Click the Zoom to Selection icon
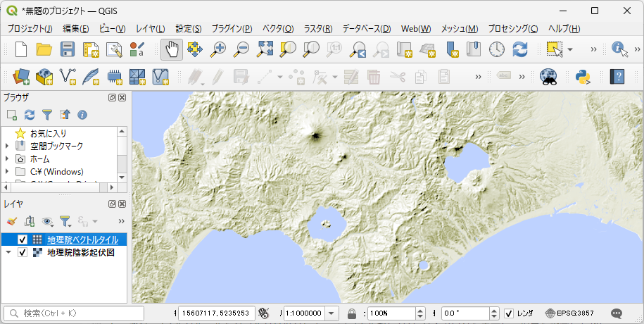 288,49
